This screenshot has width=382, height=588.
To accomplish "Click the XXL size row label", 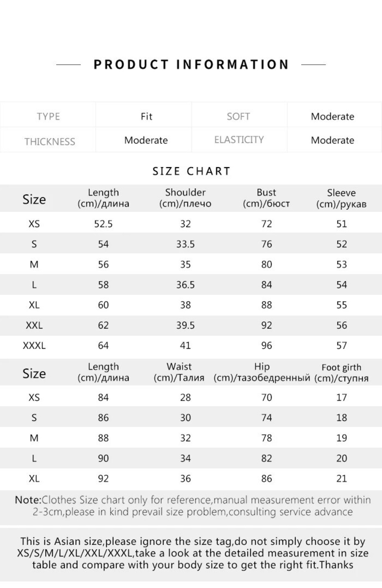I will click(x=34, y=325).
